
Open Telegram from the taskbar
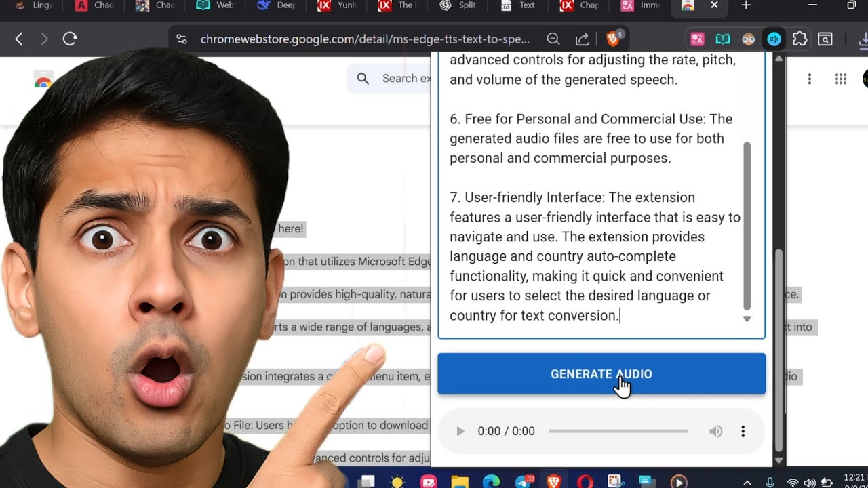point(523,482)
